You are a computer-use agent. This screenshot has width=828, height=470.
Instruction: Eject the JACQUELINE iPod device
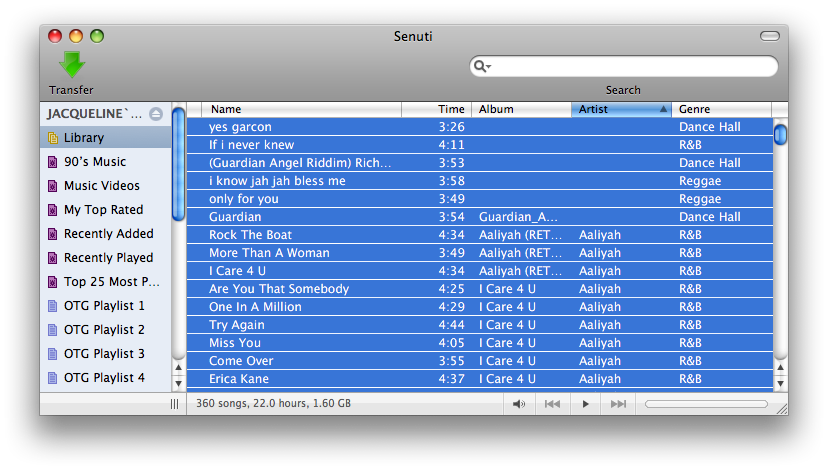[156, 114]
